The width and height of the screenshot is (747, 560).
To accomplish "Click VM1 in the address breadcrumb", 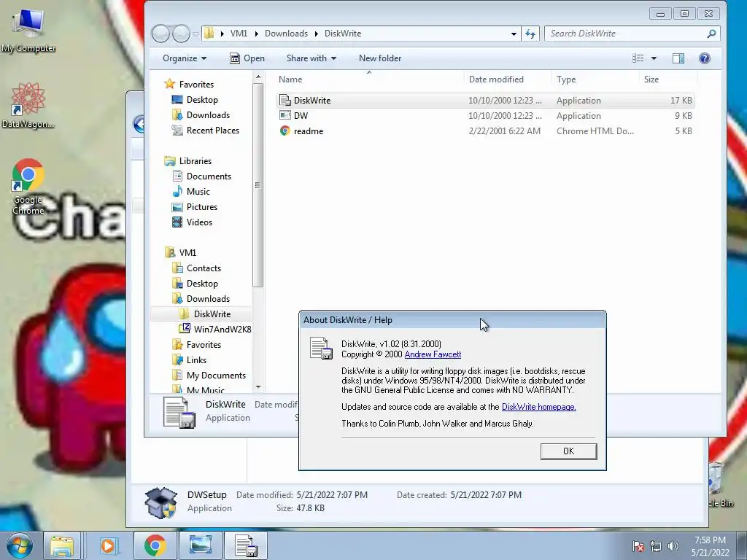I will [239, 34].
